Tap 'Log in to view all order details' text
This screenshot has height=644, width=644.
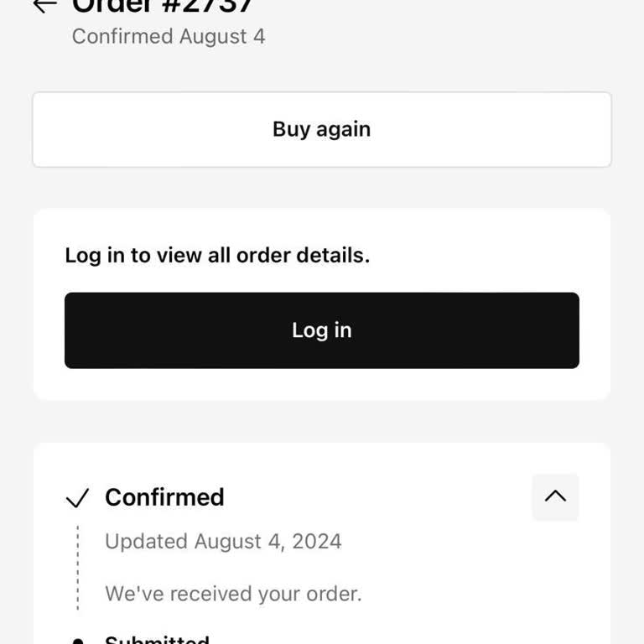217,255
